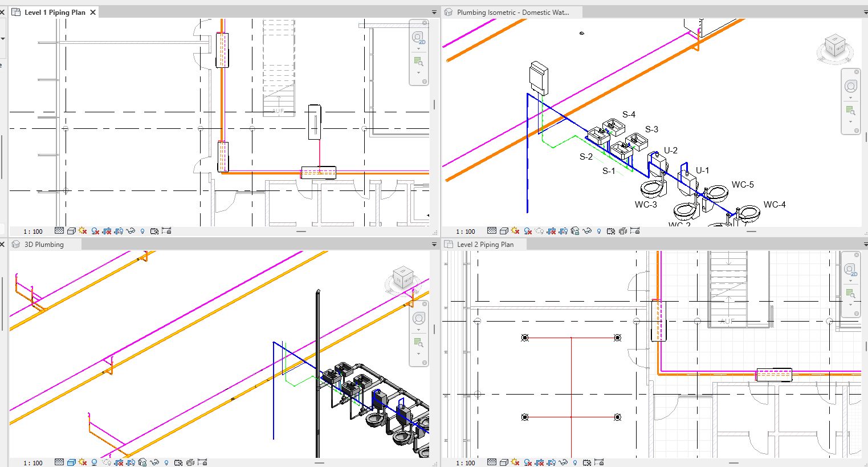
Task: Open Visual Style in Level 2 Piping Plan
Action: tap(504, 462)
